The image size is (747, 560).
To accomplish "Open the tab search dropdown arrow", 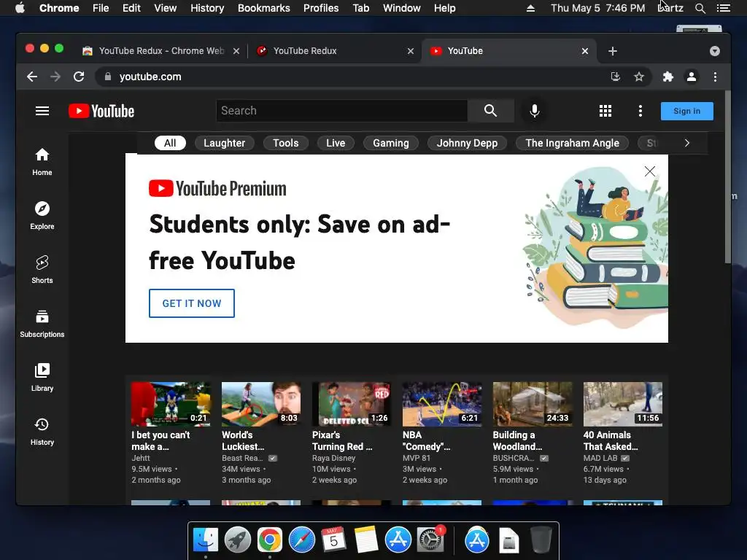I will pyautogui.click(x=715, y=51).
